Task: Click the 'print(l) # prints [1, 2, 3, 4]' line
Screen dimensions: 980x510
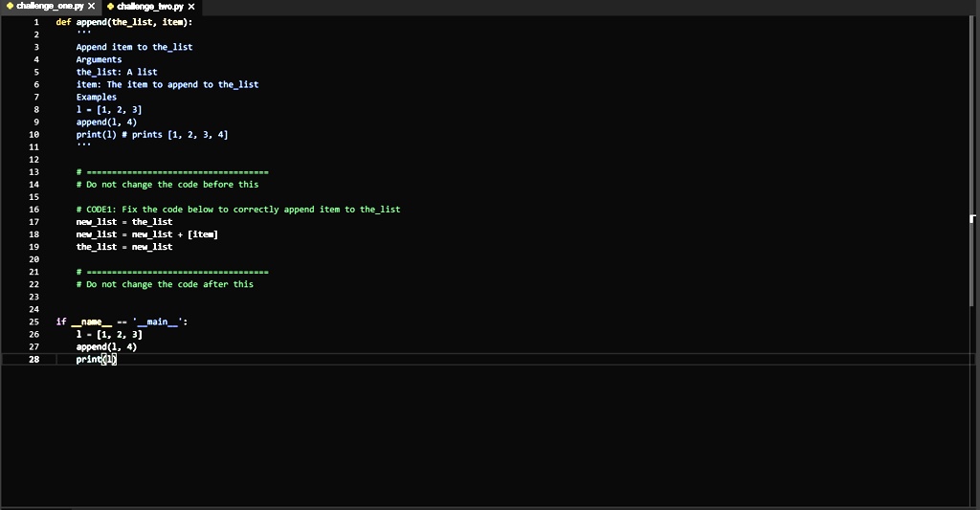Action: 152,134
